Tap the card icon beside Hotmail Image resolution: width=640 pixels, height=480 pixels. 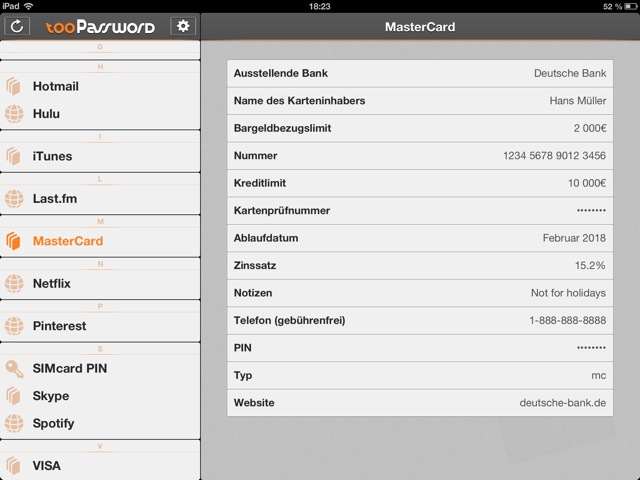(13, 86)
